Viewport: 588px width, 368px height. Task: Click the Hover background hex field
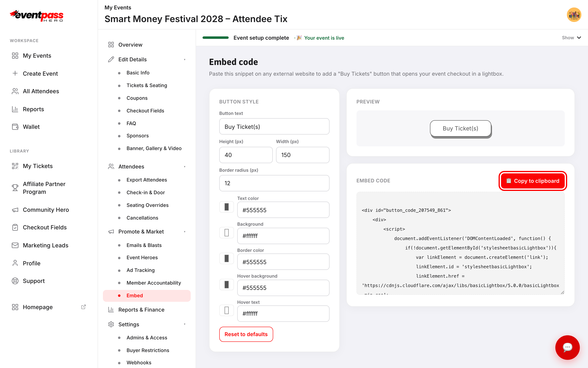click(x=283, y=288)
